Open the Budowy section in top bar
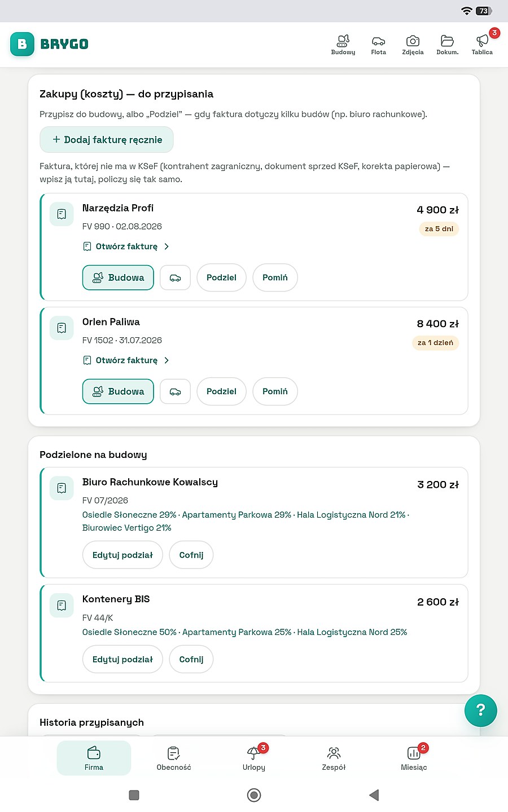 343,45
